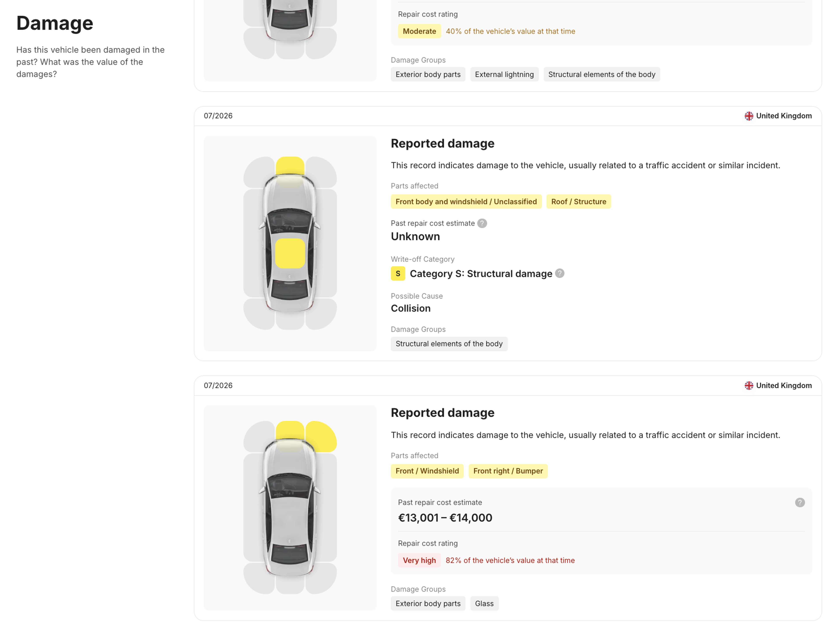Screen dimensions: 840x632
Task: Click highlighted roof area on middle car diagram
Action: [x=290, y=253]
